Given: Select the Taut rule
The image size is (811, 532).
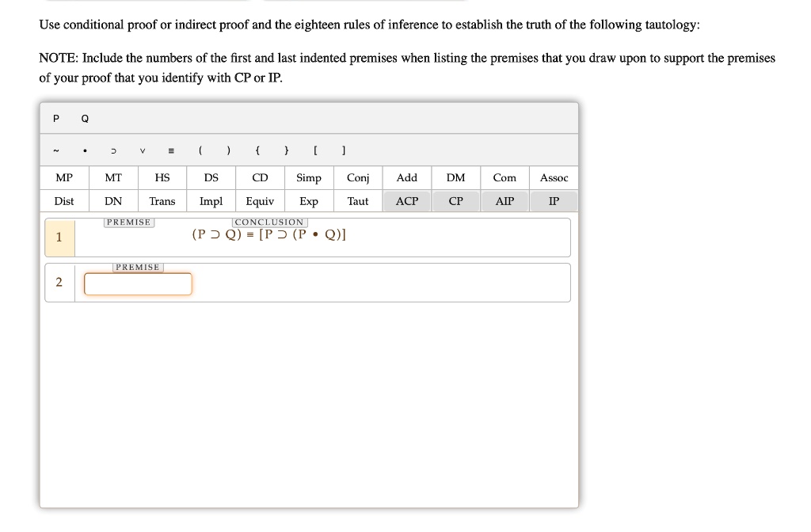Looking at the screenshot, I should click(x=357, y=201).
